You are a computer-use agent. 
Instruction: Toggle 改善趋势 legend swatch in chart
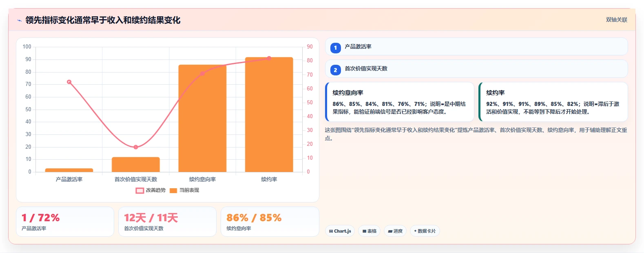pyautogui.click(x=139, y=190)
